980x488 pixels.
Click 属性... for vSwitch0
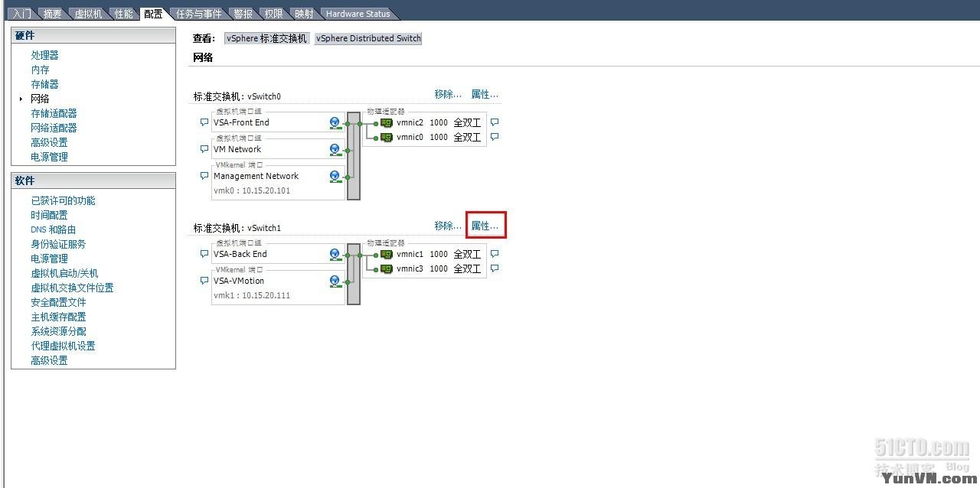click(485, 95)
